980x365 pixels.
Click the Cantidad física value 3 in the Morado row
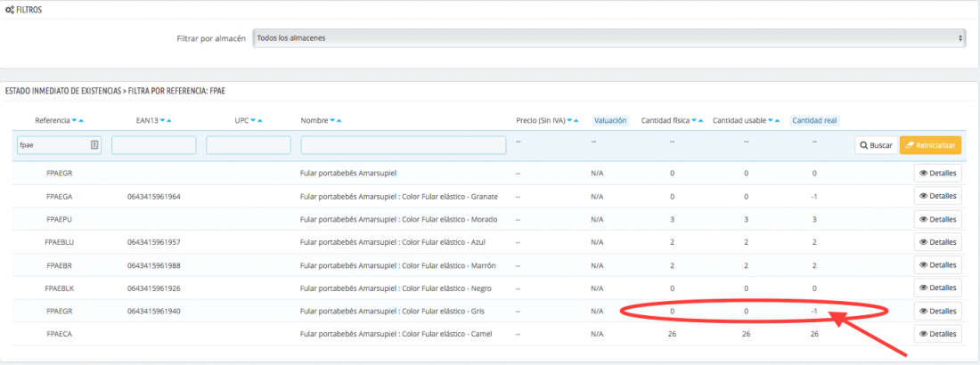coord(672,219)
